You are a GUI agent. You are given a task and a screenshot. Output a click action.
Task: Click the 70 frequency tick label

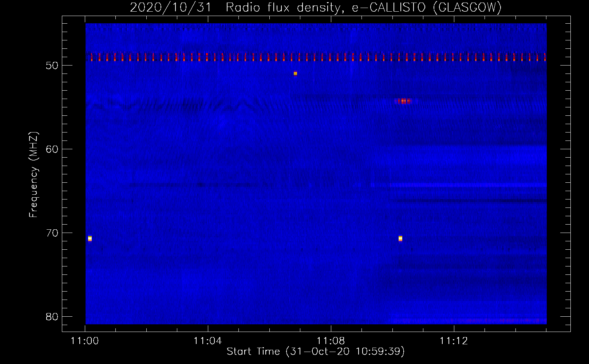(x=52, y=233)
